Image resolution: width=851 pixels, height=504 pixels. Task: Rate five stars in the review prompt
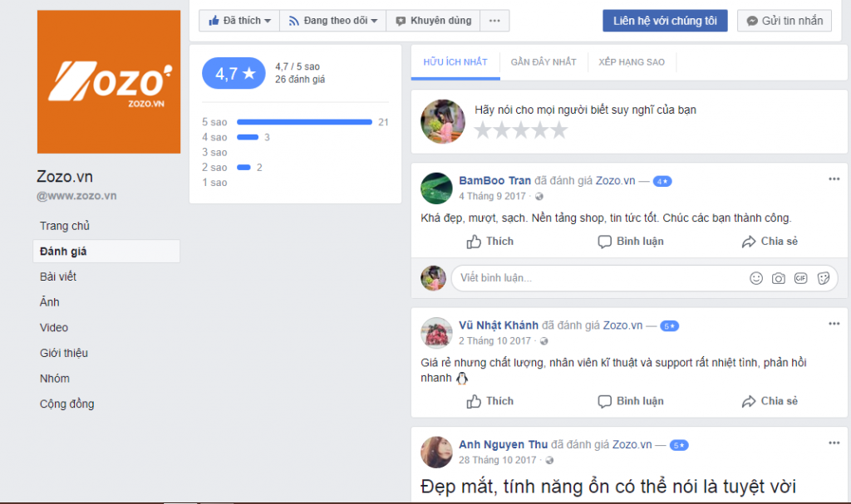click(559, 130)
